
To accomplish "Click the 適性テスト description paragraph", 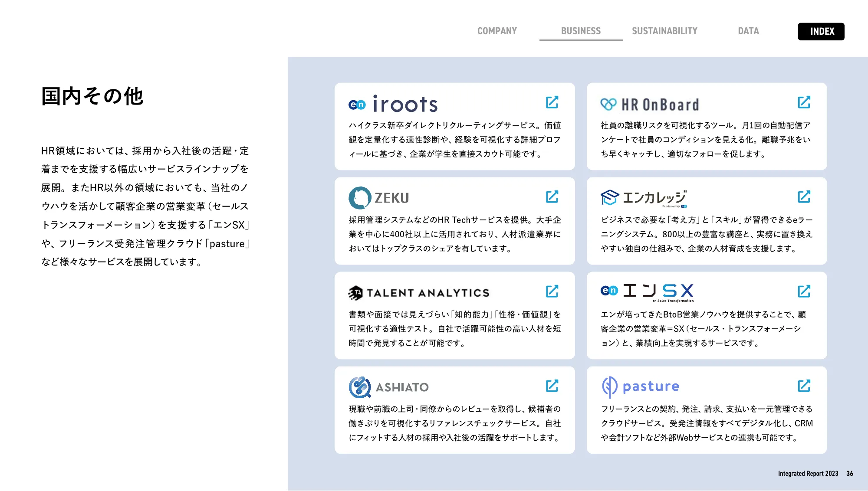I will [455, 329].
